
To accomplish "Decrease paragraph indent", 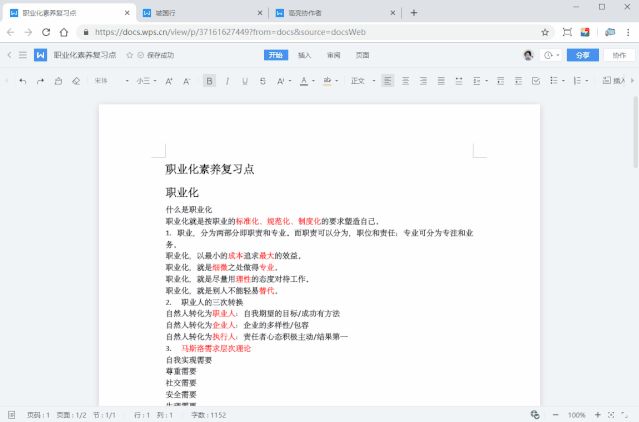I will coord(500,81).
